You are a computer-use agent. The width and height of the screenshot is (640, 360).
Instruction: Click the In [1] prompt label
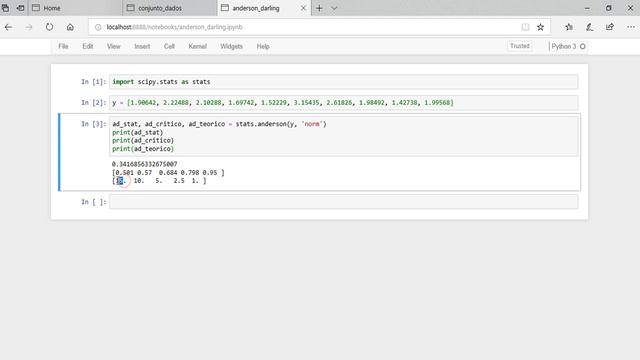(93, 82)
